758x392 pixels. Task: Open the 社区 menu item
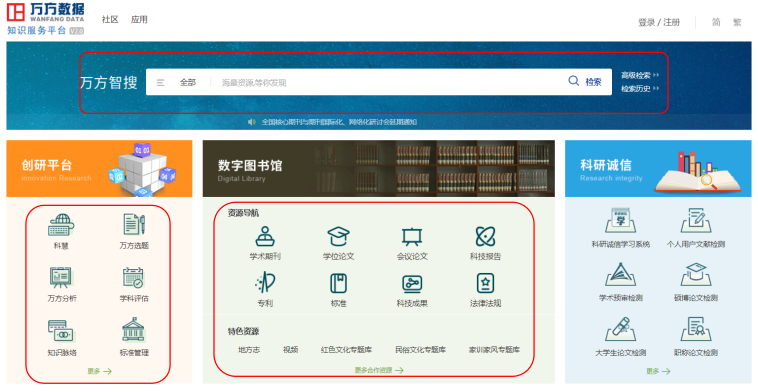(x=110, y=19)
